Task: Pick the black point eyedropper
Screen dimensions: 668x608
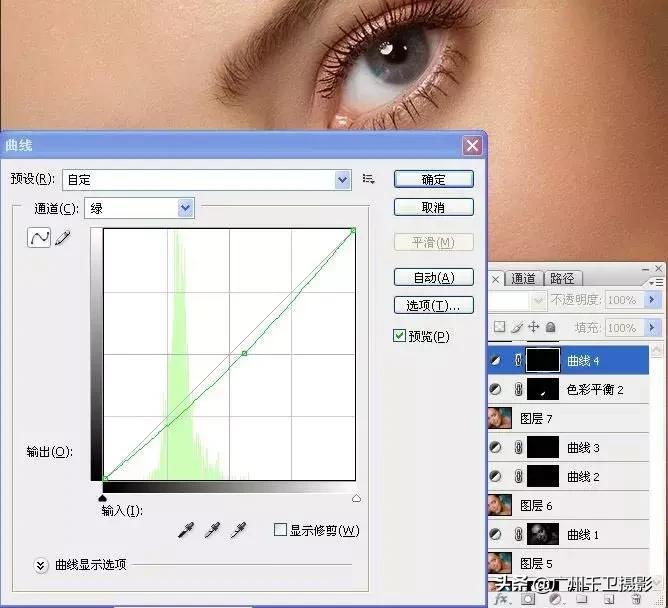Action: (187, 530)
